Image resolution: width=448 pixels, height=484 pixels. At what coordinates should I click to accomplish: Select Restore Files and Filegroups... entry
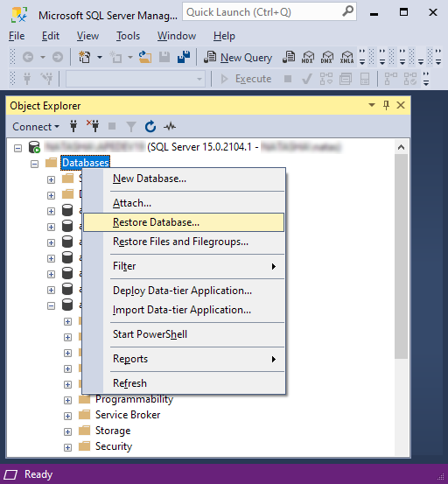point(184,242)
